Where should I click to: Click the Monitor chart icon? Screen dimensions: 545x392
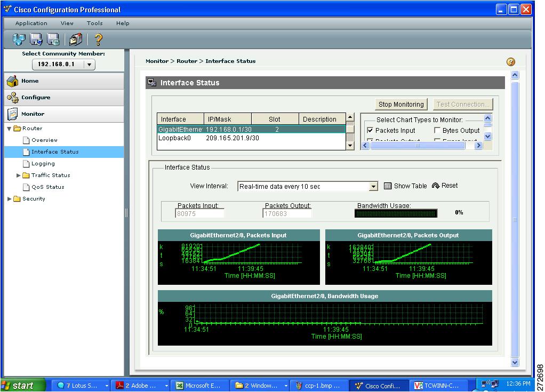[12, 114]
